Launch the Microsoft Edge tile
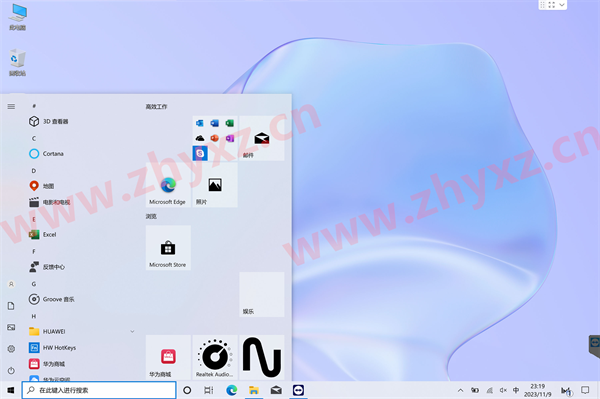The height and width of the screenshot is (399, 600). pyautogui.click(x=168, y=185)
